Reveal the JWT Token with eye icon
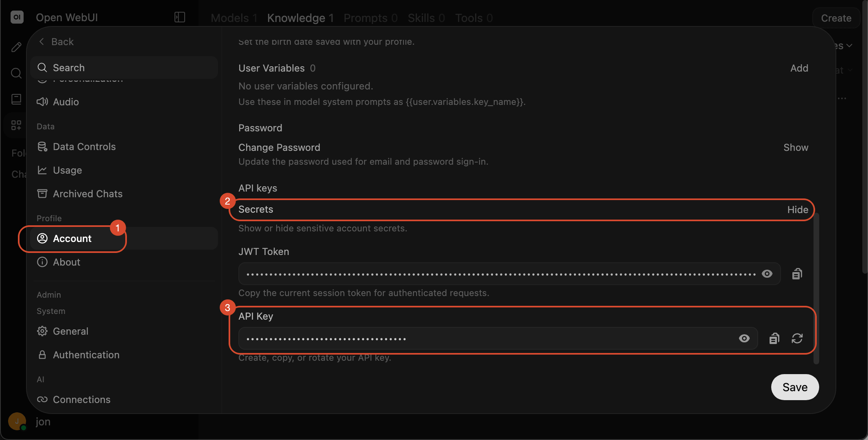This screenshot has width=868, height=440. click(x=767, y=274)
